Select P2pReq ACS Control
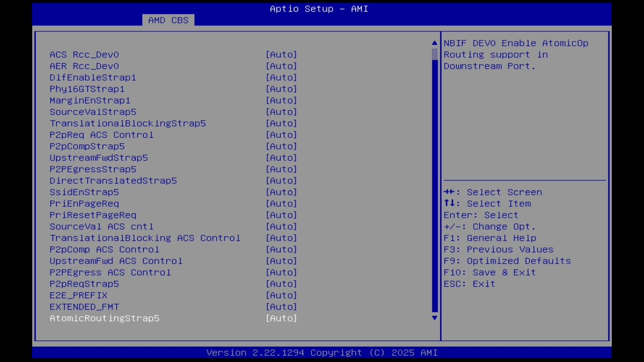Screen dimensions: 644x362 point(281,135)
